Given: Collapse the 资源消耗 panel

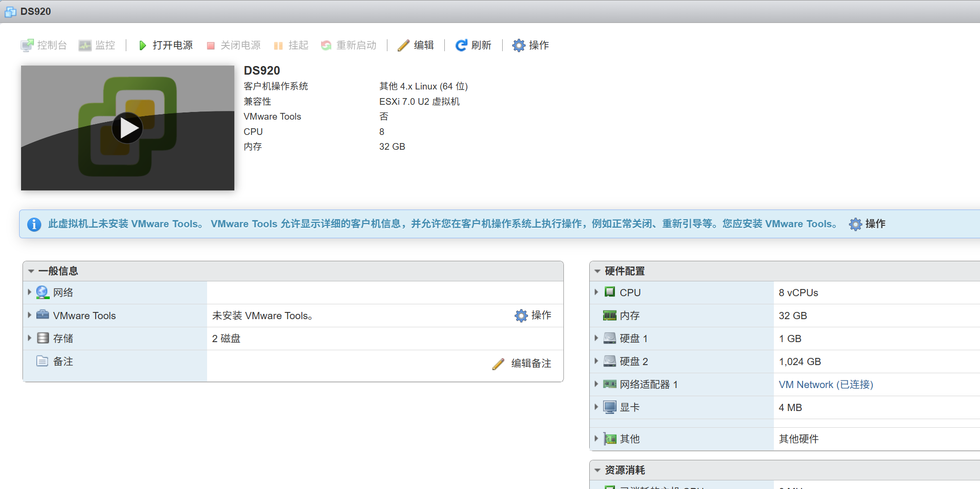Looking at the screenshot, I should coord(597,470).
